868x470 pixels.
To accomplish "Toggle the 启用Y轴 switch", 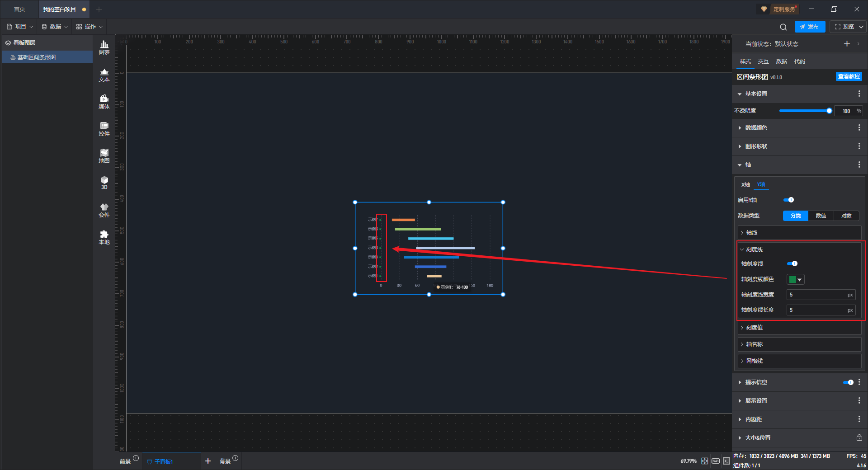I will (789, 200).
